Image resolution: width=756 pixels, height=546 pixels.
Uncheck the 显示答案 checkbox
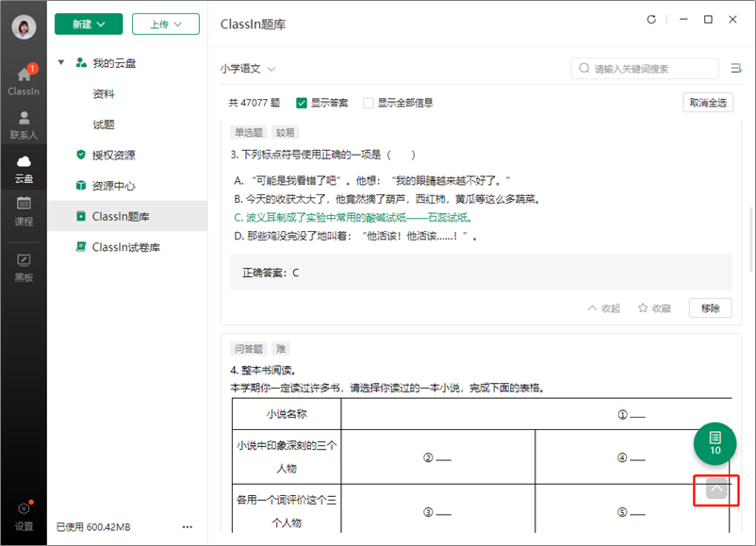pos(302,103)
